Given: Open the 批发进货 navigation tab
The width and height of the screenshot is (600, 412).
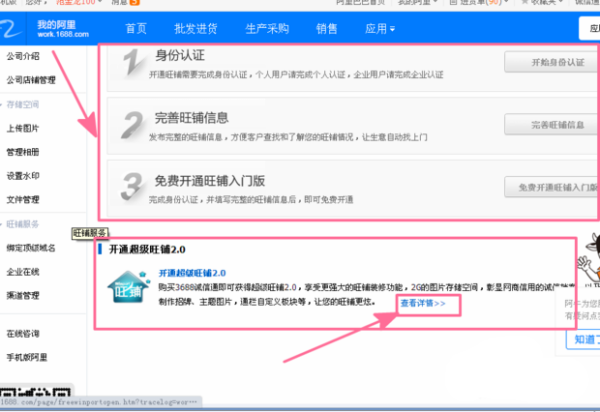Looking at the screenshot, I should (x=196, y=29).
